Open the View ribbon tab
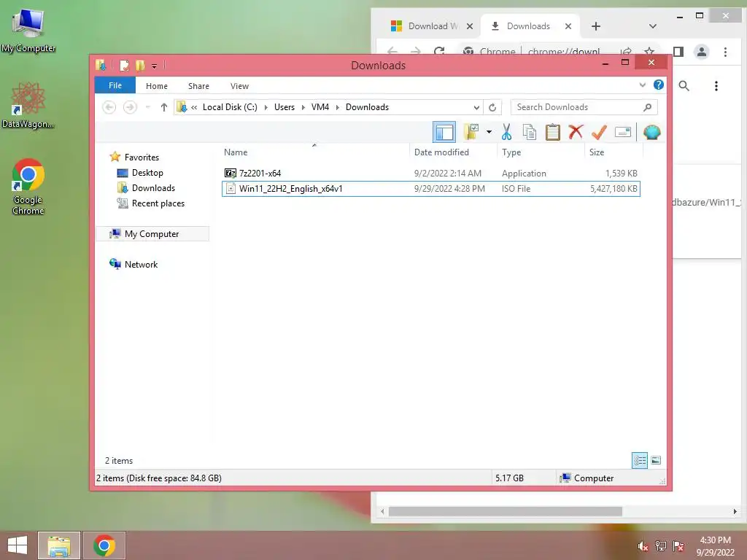The image size is (747, 560). pyautogui.click(x=239, y=86)
